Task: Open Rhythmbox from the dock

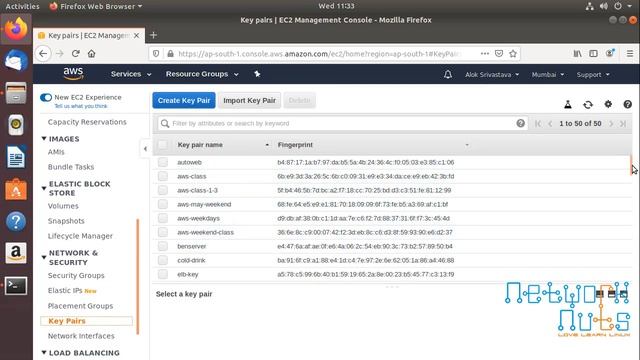Action: point(16,125)
